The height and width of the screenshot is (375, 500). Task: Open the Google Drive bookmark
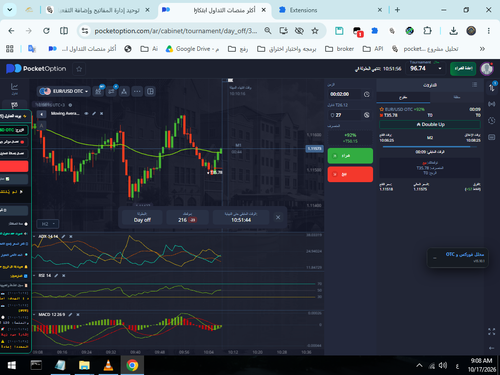(192, 49)
